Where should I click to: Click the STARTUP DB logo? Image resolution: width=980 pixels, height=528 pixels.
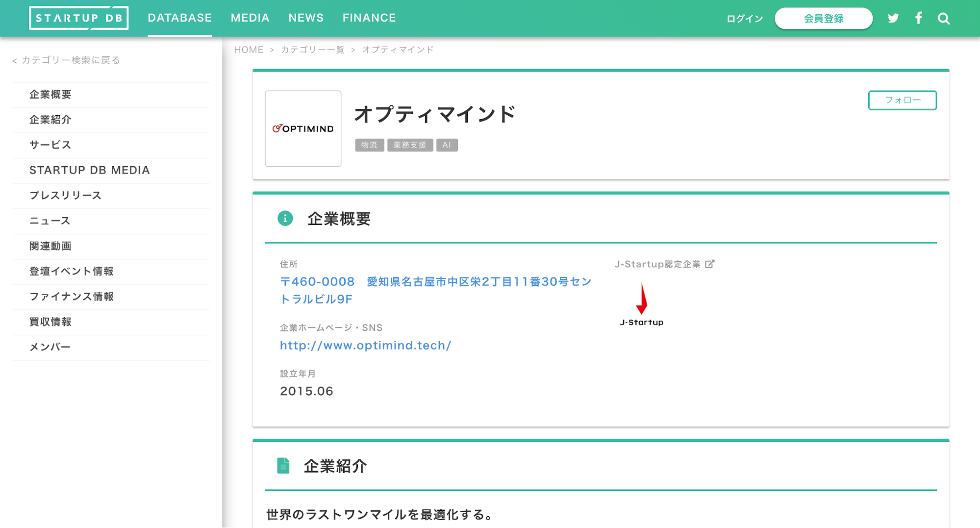(79, 18)
